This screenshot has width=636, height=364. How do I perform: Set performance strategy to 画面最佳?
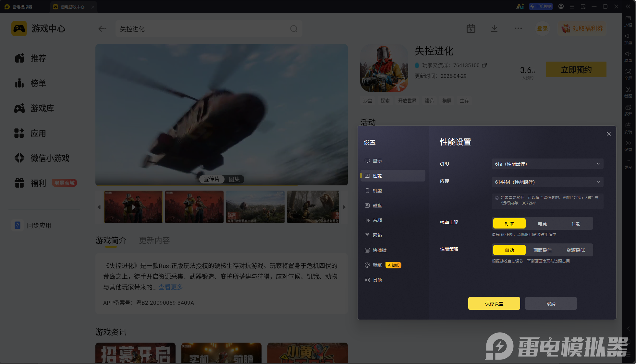[543, 250]
